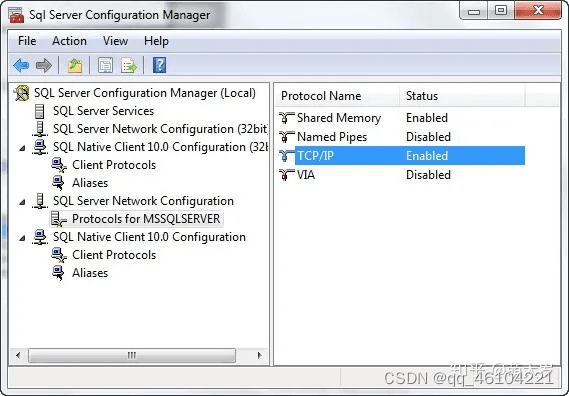Collapse the SQL Server Network Configuration node
This screenshot has width=569, height=396.
(22, 202)
